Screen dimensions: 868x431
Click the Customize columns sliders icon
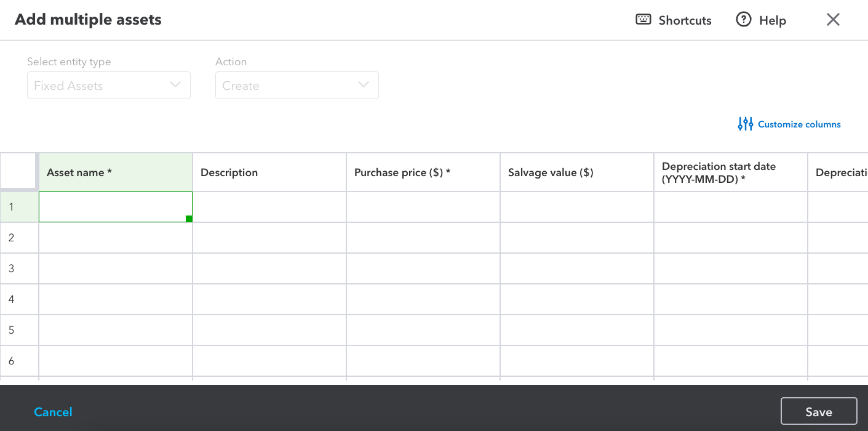pyautogui.click(x=745, y=124)
